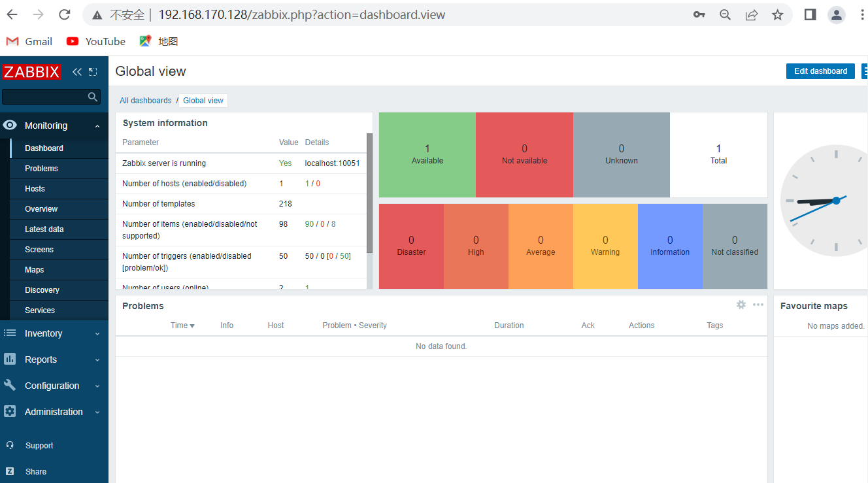Click the sidebar hide window icon
The height and width of the screenshot is (483, 868).
click(x=92, y=72)
